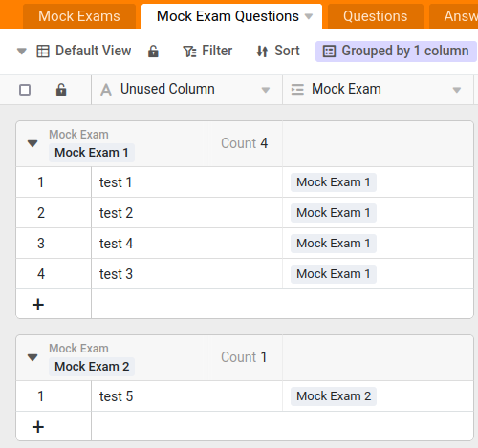Click the text type icon of Unused Column
The image size is (478, 448).
(106, 90)
